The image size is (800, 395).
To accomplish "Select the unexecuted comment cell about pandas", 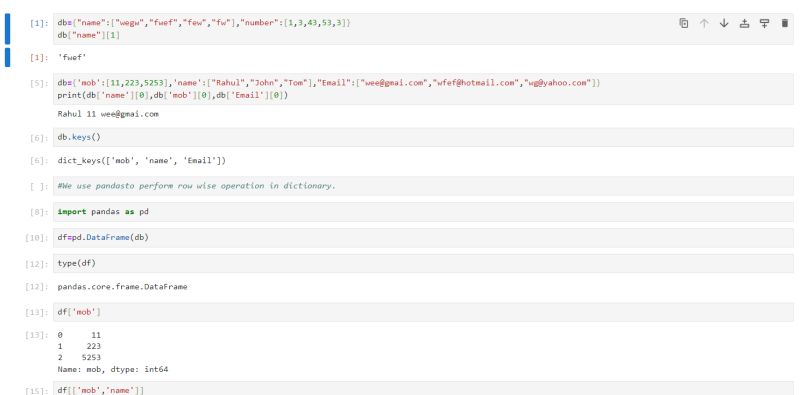I will pyautogui.click(x=423, y=186).
